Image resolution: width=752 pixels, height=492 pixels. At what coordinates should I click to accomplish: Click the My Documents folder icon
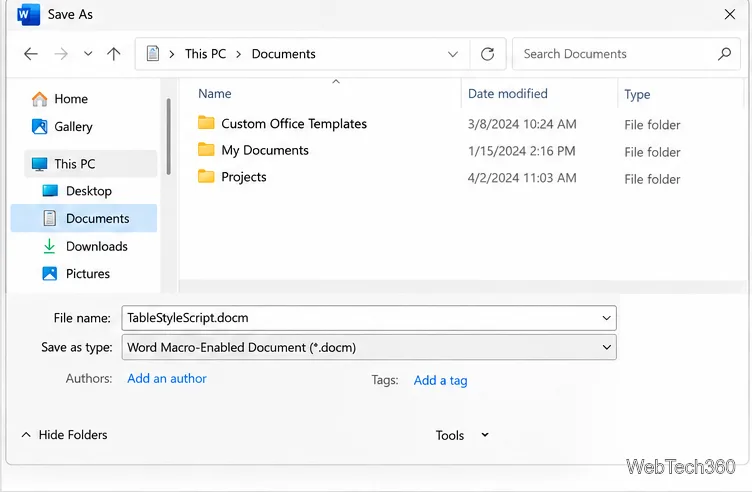click(x=206, y=150)
